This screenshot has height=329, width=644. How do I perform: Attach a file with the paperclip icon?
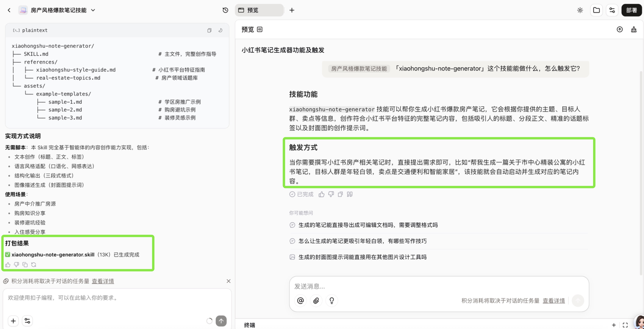[x=316, y=300]
